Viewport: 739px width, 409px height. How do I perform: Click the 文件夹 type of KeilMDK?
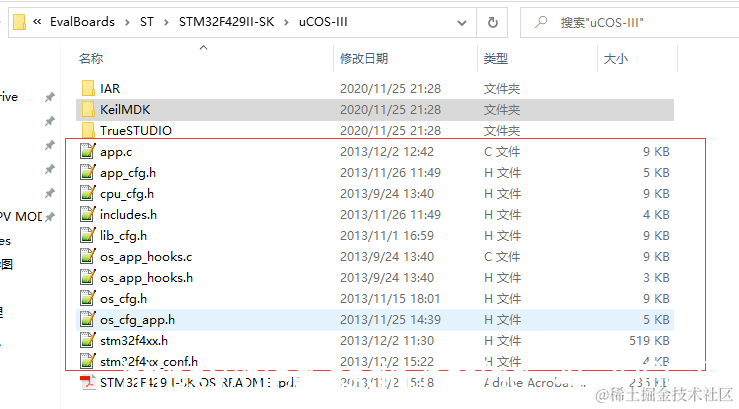point(502,110)
